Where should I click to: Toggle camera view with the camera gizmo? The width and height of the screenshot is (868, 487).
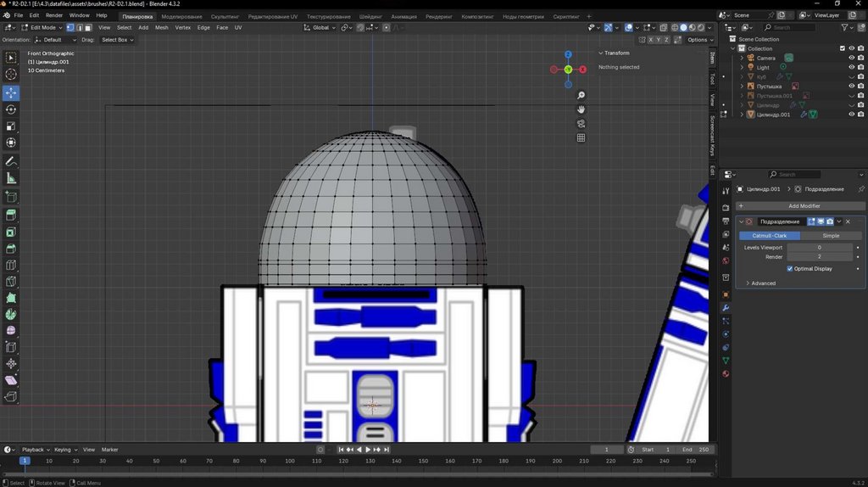581,123
